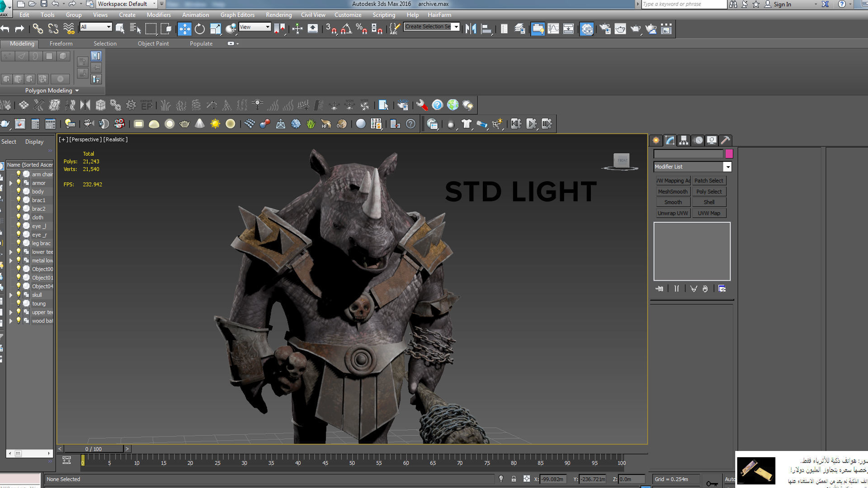Image resolution: width=868 pixels, height=488 pixels.
Task: Click the Render Production teapot icon
Action: (636, 29)
